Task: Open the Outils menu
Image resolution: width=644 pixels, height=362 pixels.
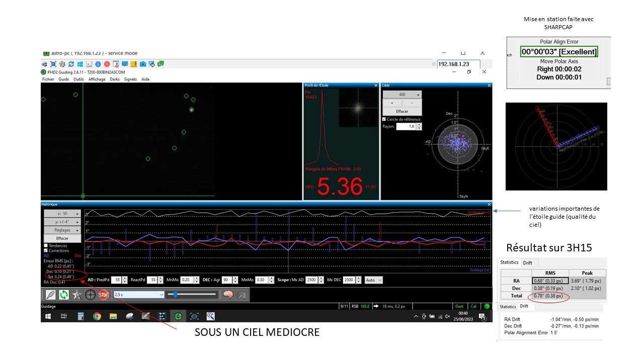Action: click(x=78, y=79)
